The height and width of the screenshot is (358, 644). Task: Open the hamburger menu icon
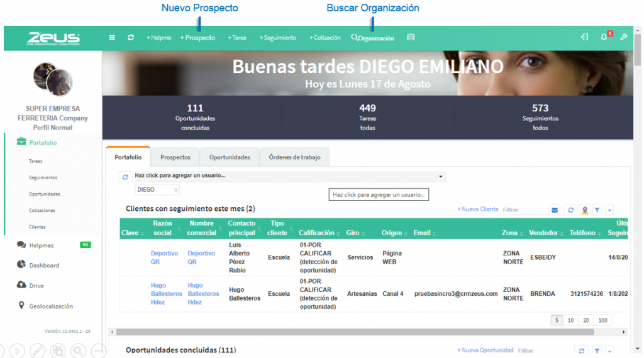112,37
